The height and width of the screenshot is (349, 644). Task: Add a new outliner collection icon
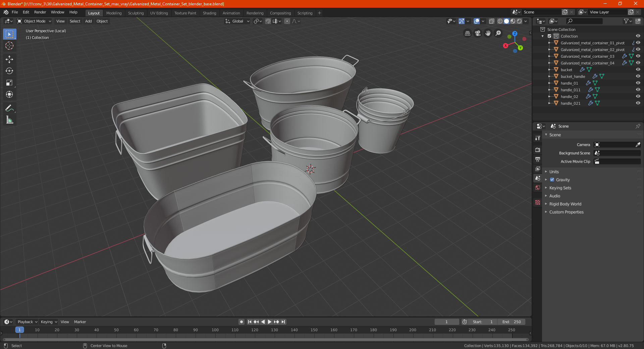click(x=638, y=21)
